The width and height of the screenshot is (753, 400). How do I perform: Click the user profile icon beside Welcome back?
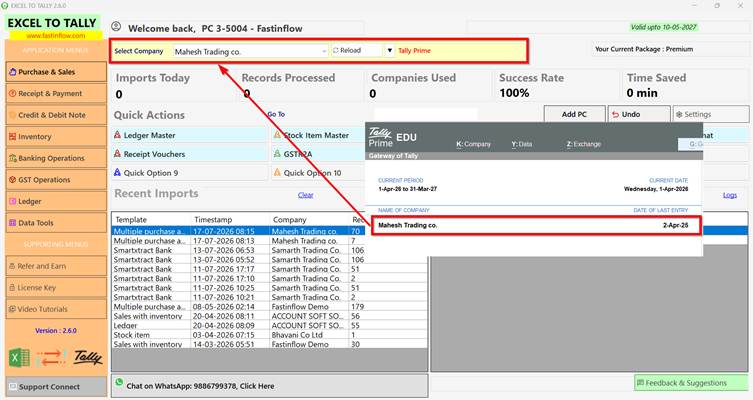[116, 27]
